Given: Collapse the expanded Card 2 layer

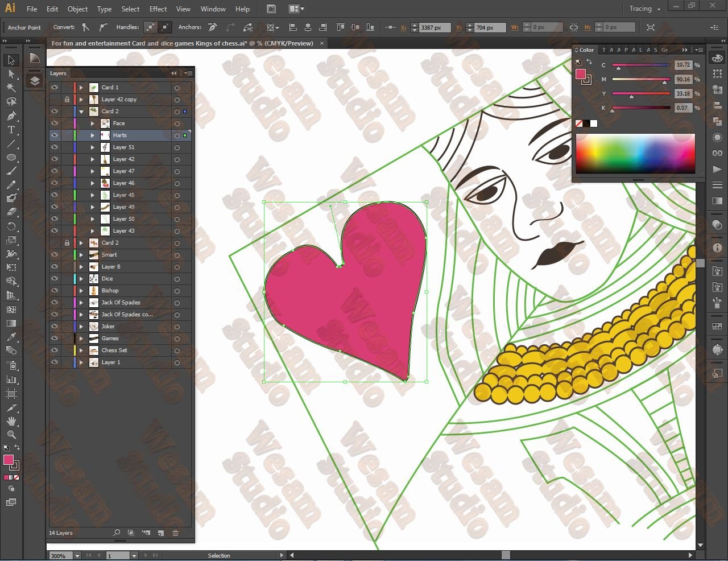Looking at the screenshot, I should click(81, 112).
